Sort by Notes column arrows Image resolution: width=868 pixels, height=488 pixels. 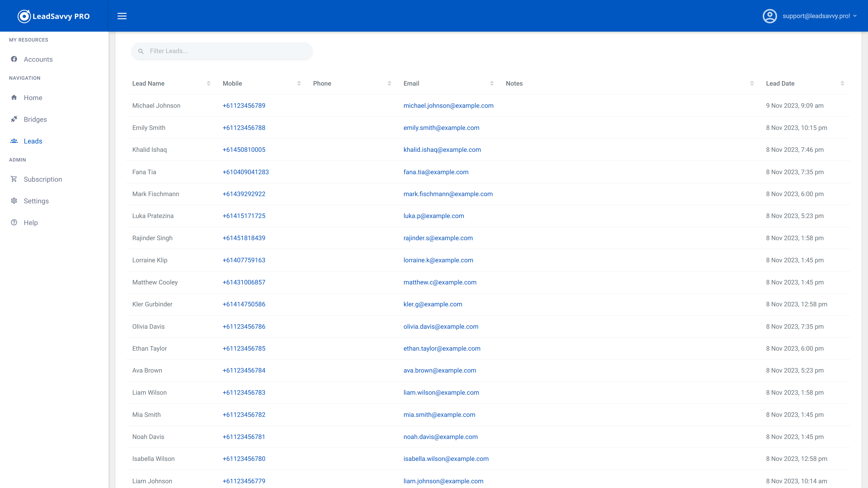tap(752, 84)
